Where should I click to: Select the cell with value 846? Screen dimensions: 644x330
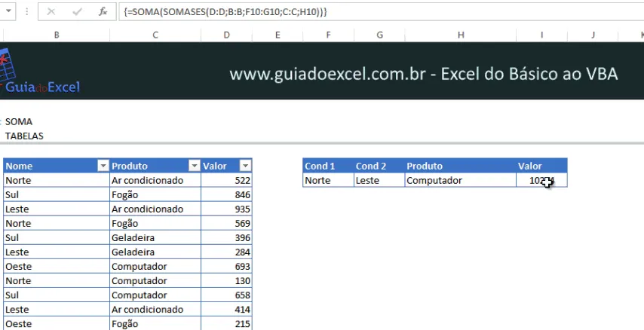[226, 194]
